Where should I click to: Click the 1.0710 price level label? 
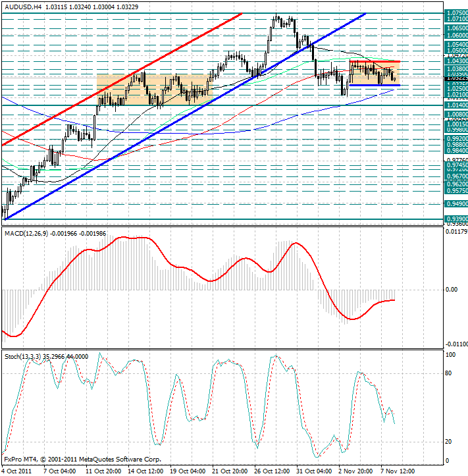click(456, 19)
